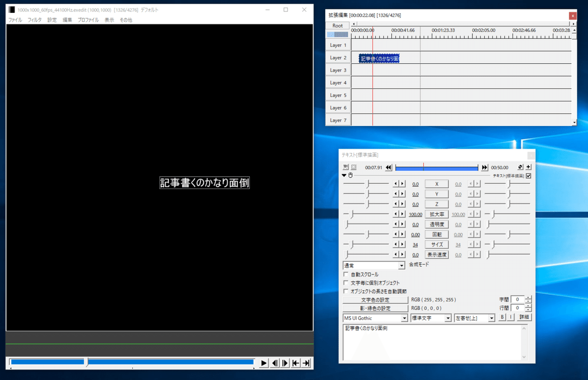Click the left サイズ slider handle

[x=351, y=244]
